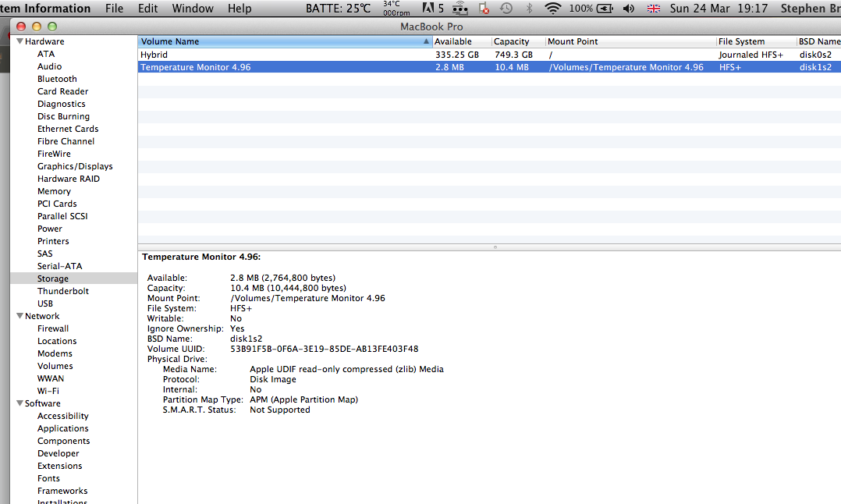Open the volume speaker menu
Viewport: 841px width, 504px height.
[x=629, y=9]
